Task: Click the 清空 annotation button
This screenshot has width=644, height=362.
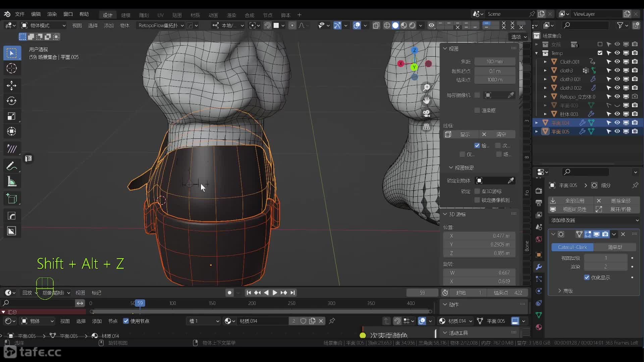Action: pos(497,134)
